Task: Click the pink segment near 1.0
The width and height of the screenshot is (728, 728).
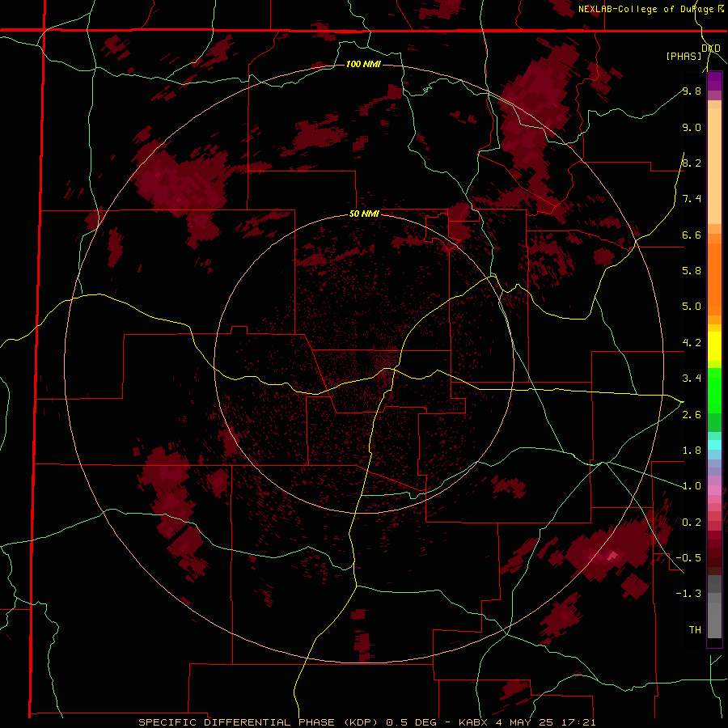Action: click(x=714, y=490)
